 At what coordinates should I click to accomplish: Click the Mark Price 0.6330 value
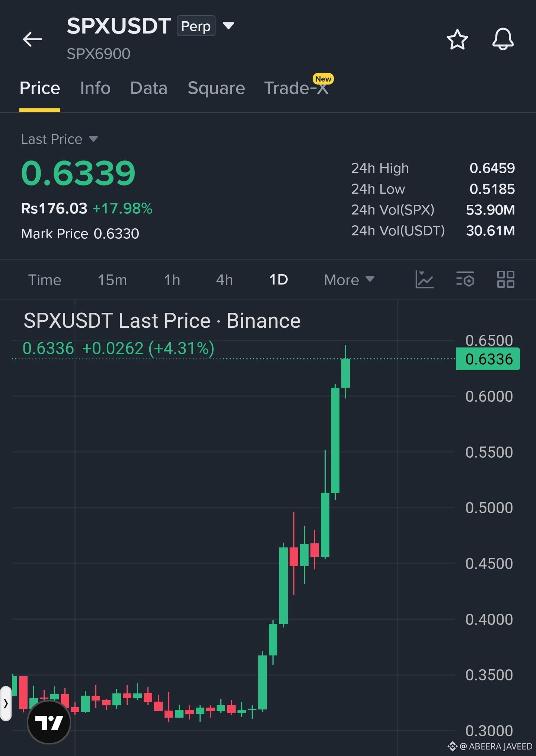click(x=117, y=234)
